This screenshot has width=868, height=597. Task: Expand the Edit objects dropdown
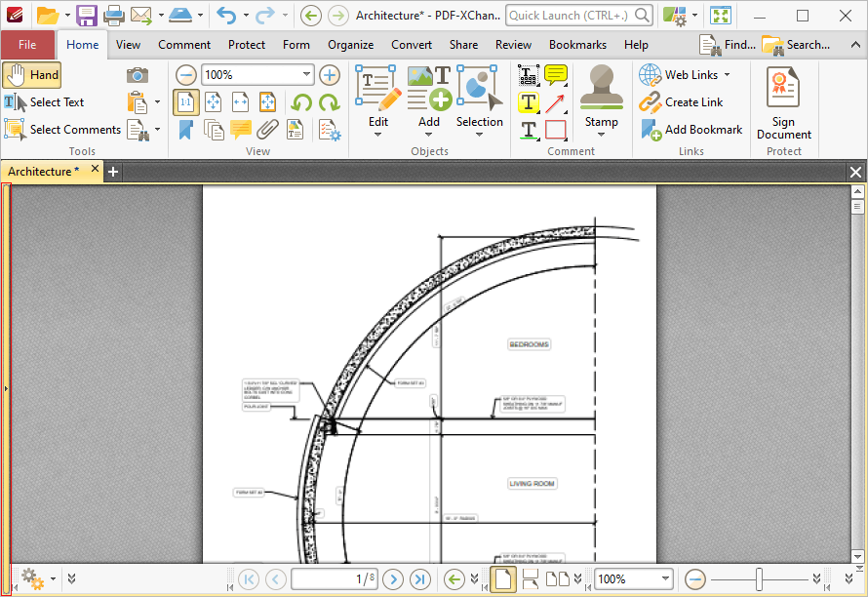point(378,135)
